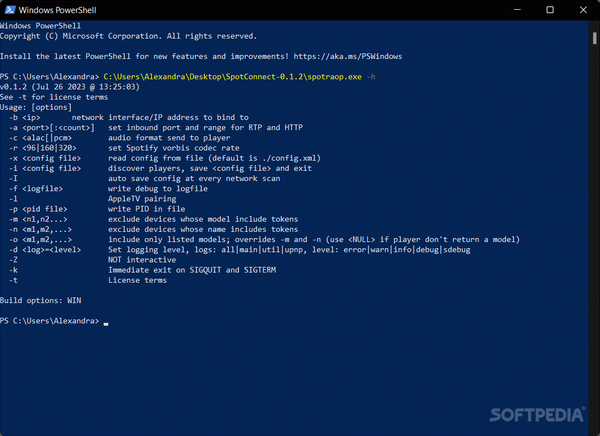
Task: Close the Windows PowerShell window
Action: (583, 10)
